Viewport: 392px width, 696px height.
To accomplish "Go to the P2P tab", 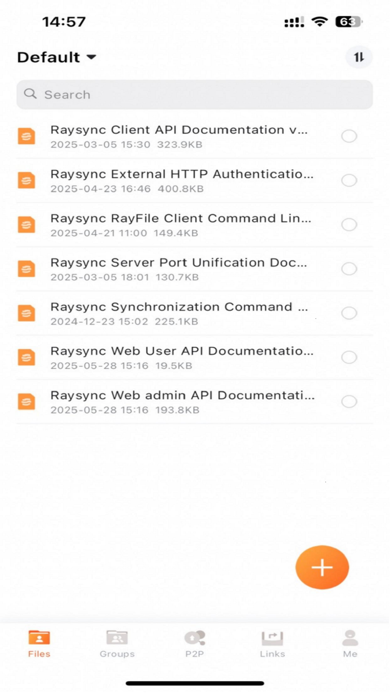I will point(194,644).
